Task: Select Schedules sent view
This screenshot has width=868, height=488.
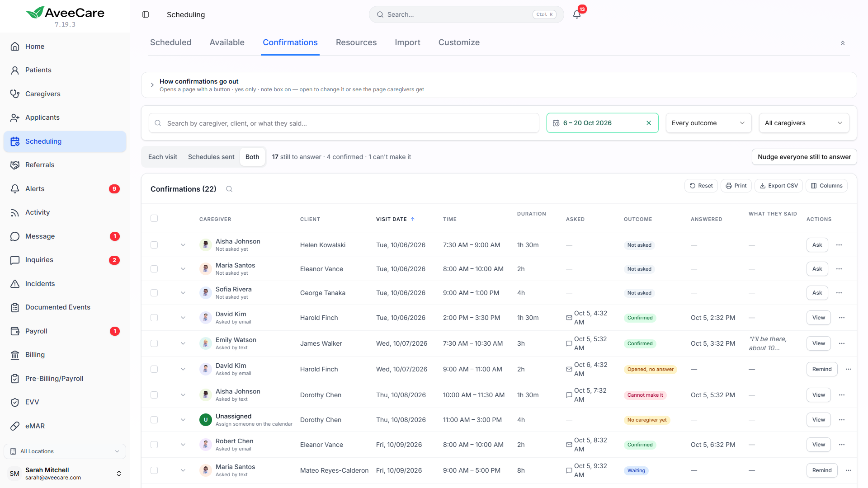Action: pos(211,157)
